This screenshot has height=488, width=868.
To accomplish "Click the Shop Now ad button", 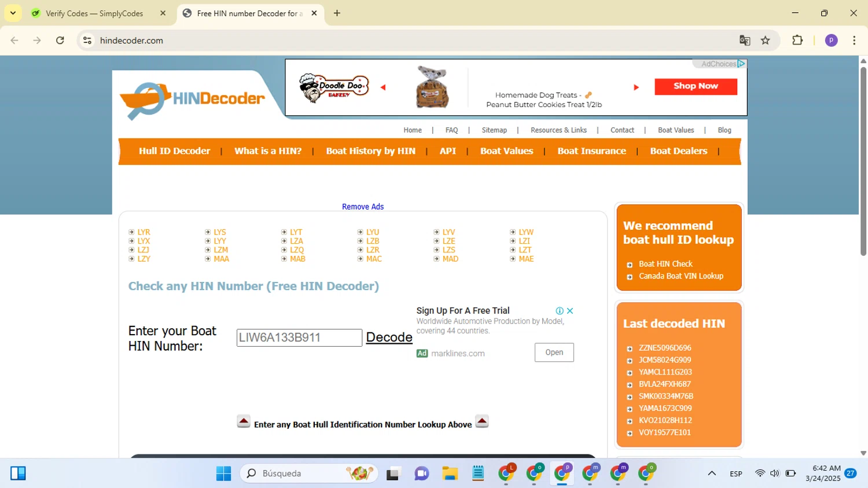I will point(696,86).
